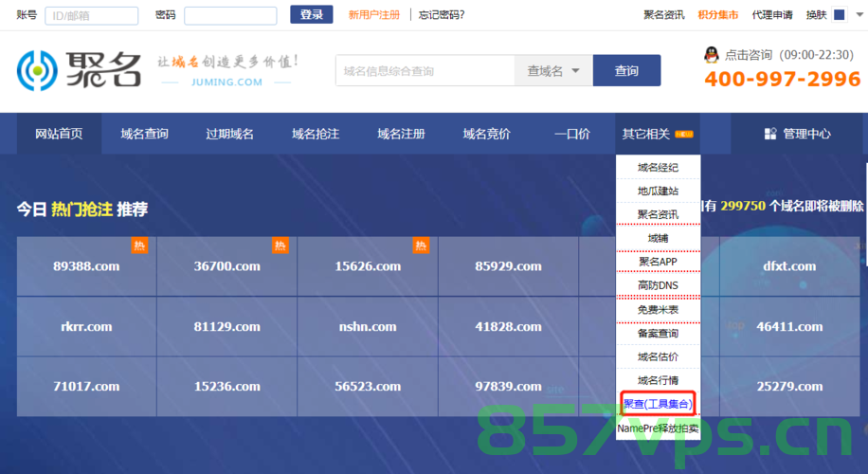Viewport: 868px width, 474px height.
Task: Go to 网站首页 nav tab
Action: tap(60, 134)
